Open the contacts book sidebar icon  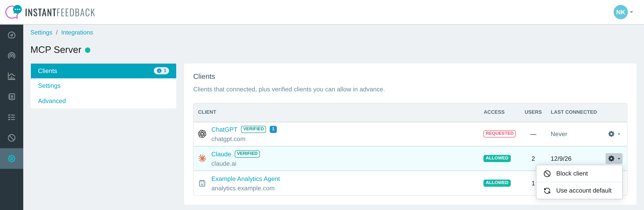(x=11, y=97)
